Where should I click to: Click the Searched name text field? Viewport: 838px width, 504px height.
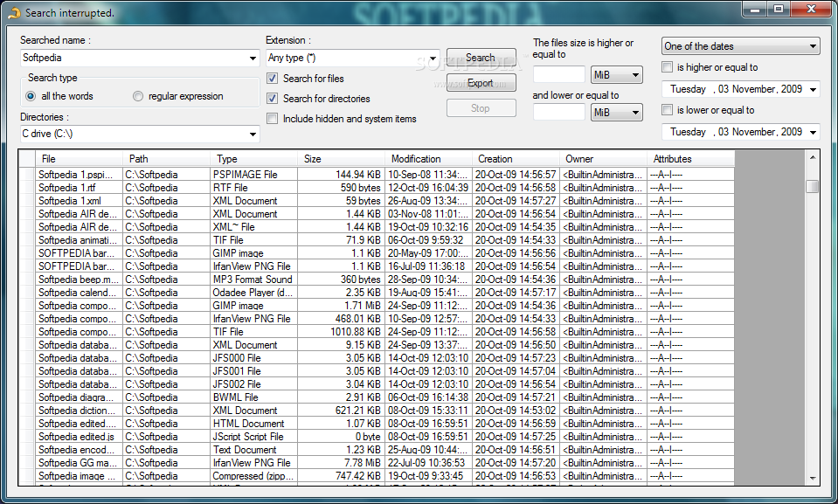(x=134, y=59)
